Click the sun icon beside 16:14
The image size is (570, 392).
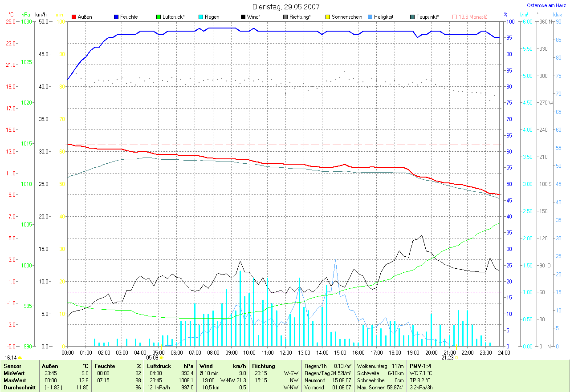20,357
